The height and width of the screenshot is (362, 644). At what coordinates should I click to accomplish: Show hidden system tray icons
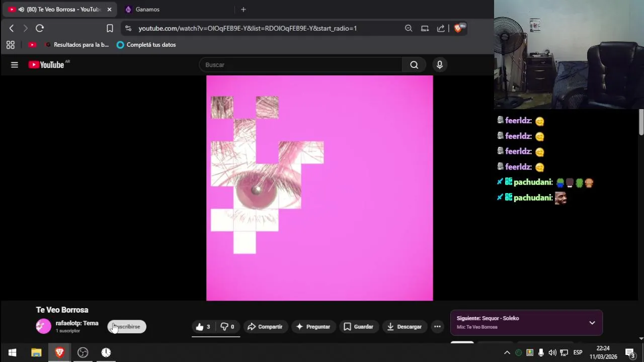click(507, 352)
